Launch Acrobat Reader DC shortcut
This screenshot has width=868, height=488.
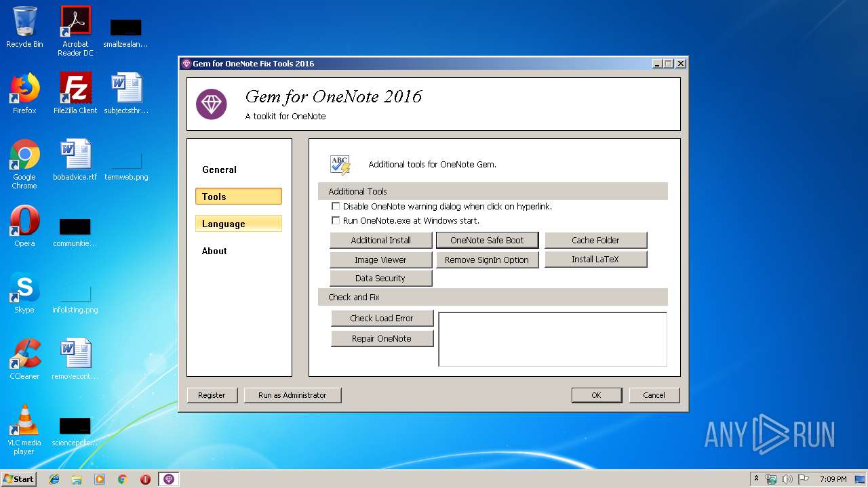[x=75, y=31]
